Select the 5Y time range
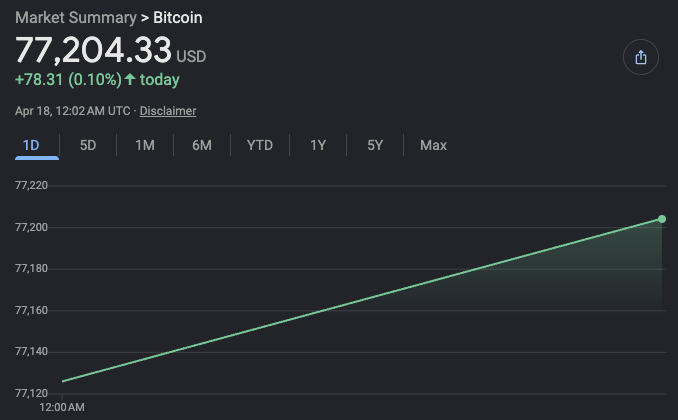 click(375, 145)
